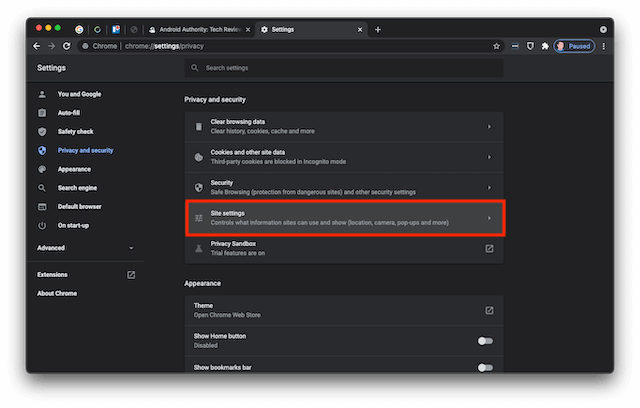Click the shield extension icon in toolbar
Viewport: 640px width, 408px height.
pyautogui.click(x=530, y=46)
